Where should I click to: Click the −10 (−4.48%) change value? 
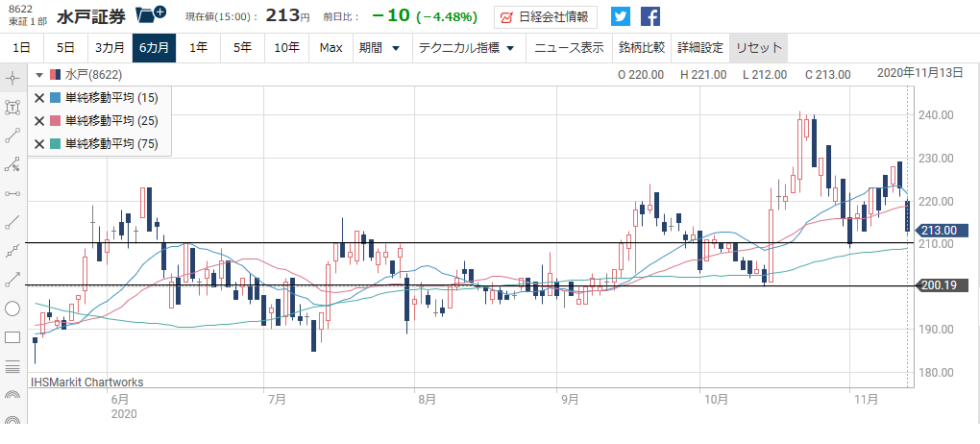[x=425, y=15]
